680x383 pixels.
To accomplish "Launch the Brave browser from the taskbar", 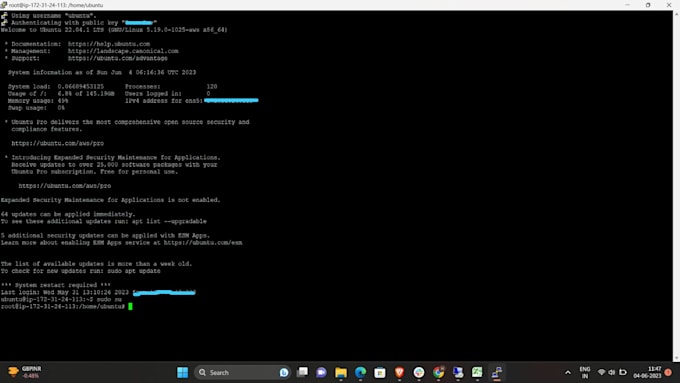I will 399,372.
